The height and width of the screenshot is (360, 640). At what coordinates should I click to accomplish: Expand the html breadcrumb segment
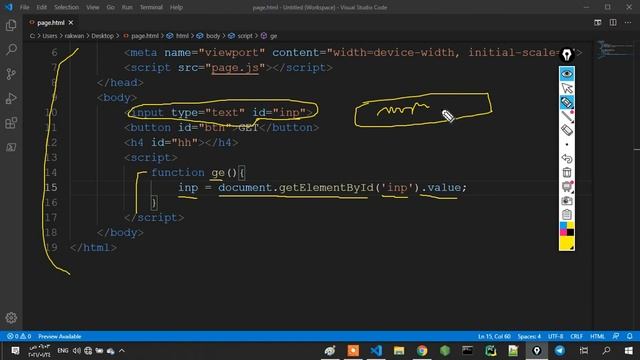click(x=178, y=36)
